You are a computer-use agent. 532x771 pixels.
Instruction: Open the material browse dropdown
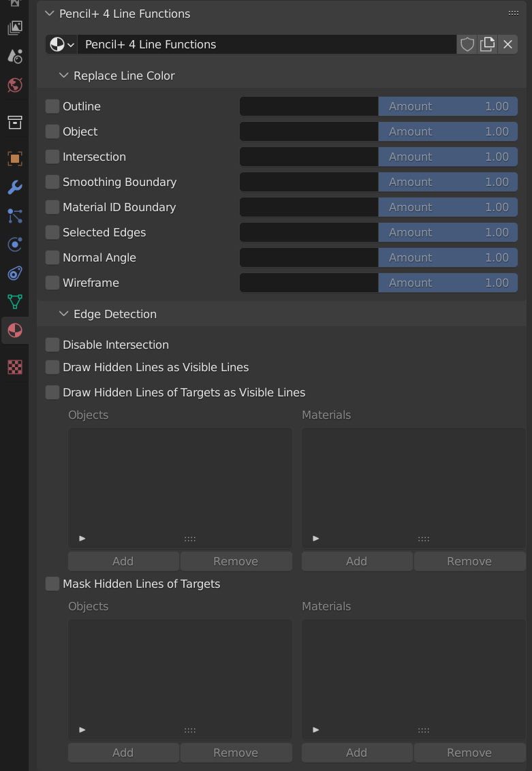pyautogui.click(x=60, y=44)
